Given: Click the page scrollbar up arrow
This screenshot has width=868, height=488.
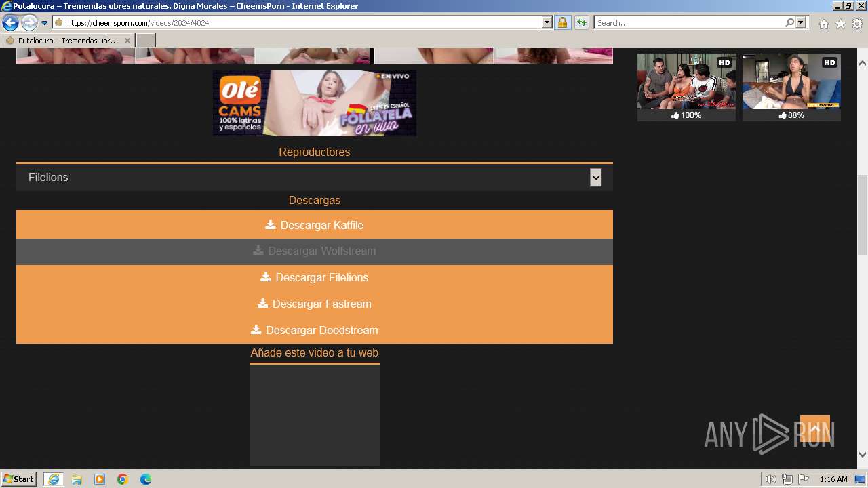Looking at the screenshot, I should (x=863, y=62).
